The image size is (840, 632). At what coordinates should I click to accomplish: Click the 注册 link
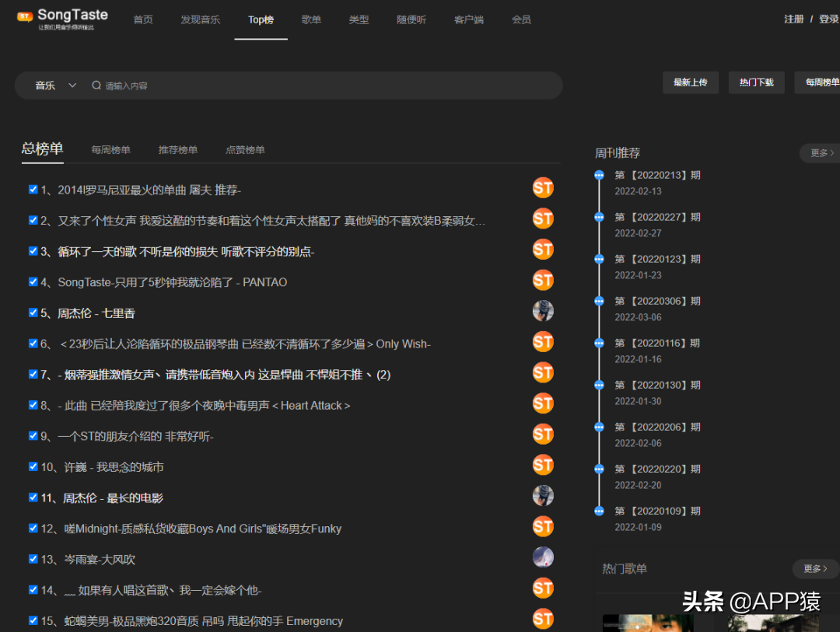pyautogui.click(x=794, y=19)
